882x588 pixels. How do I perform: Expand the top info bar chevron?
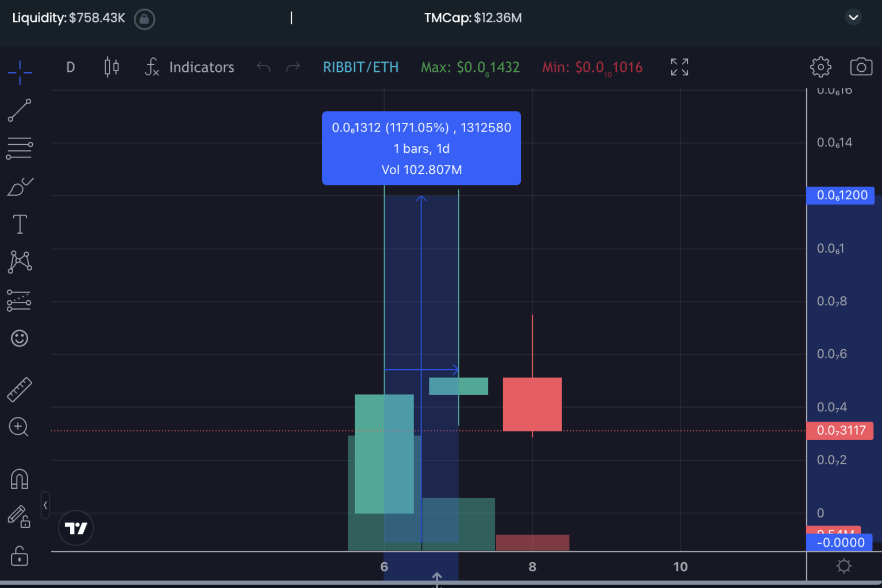pyautogui.click(x=854, y=17)
